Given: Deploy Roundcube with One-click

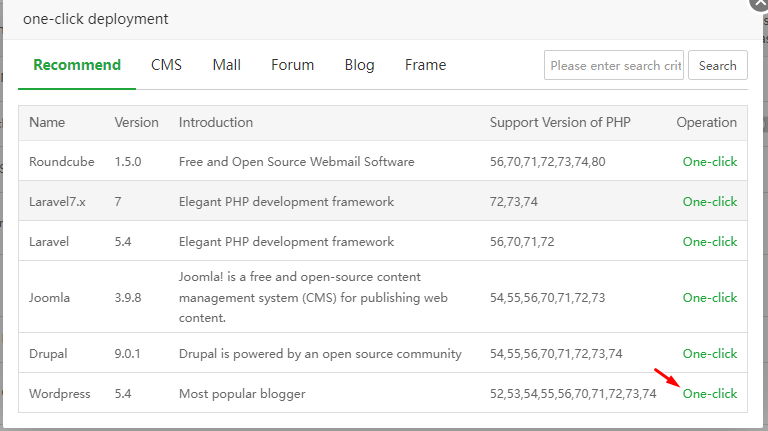Looking at the screenshot, I should pos(710,162).
